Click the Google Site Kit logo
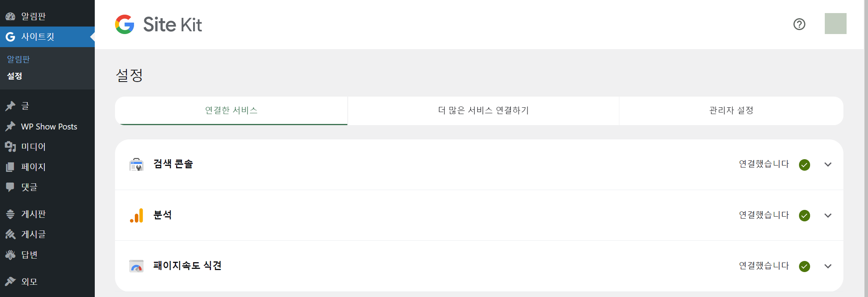 coord(158,24)
